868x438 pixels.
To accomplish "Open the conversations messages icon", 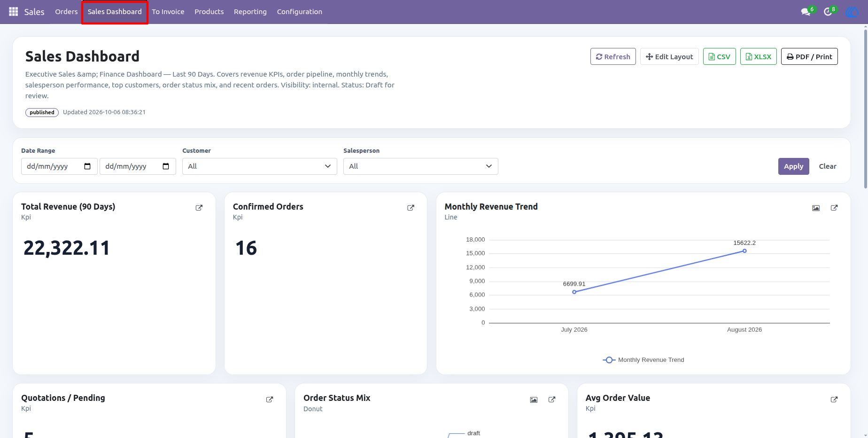I will click(x=806, y=12).
